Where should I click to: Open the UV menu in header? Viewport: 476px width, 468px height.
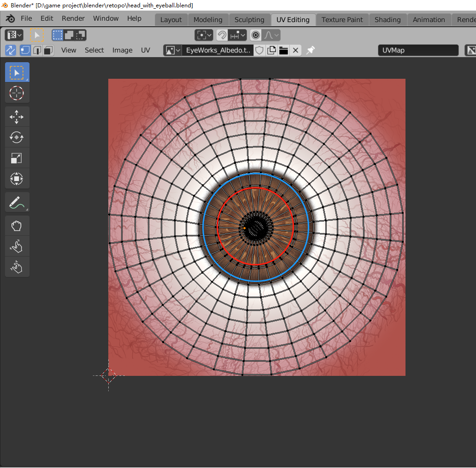coord(146,50)
